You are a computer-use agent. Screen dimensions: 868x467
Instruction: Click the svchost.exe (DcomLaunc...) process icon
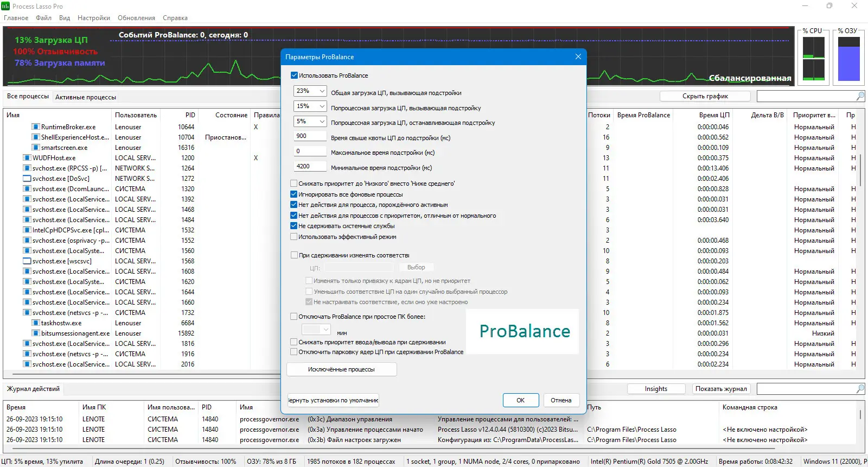pyautogui.click(x=27, y=189)
